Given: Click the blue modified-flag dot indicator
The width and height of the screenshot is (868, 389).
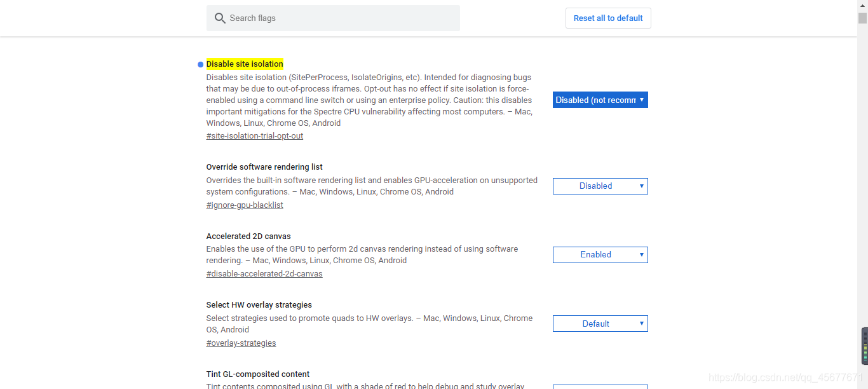Looking at the screenshot, I should 201,64.
